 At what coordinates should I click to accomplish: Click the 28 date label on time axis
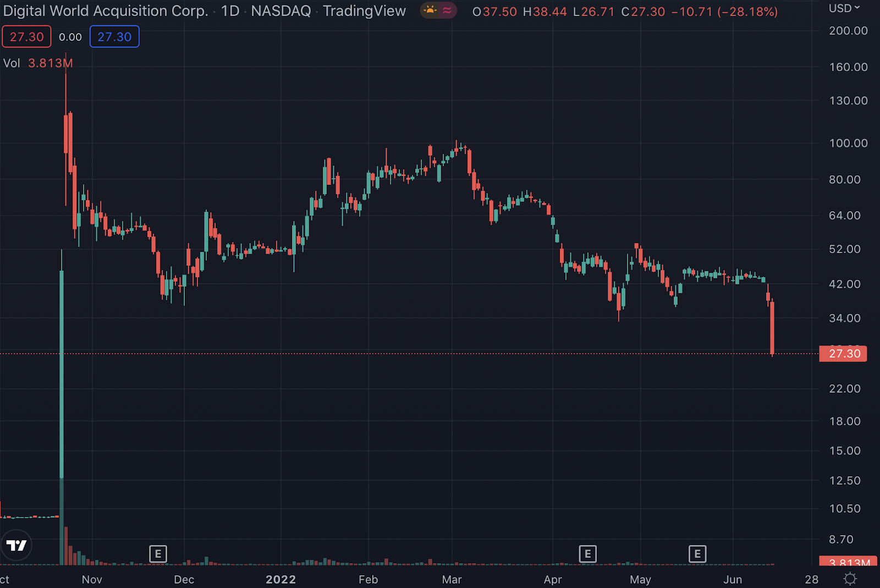pos(811,579)
